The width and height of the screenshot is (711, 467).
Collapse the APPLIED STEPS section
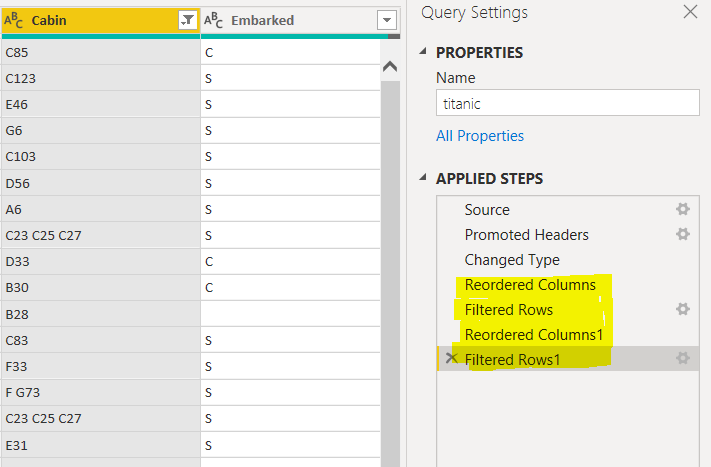[x=422, y=179]
